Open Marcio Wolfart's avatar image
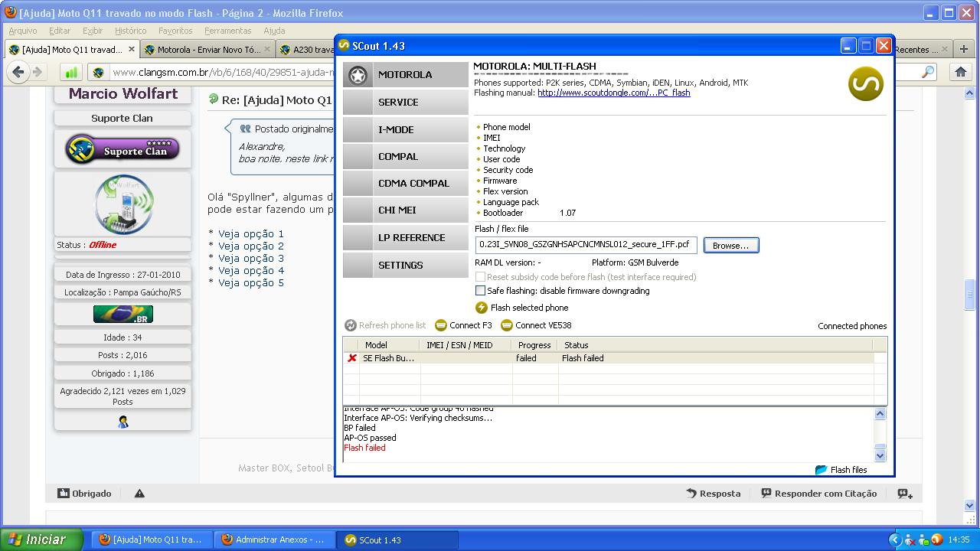This screenshot has height=551, width=980. point(123,204)
